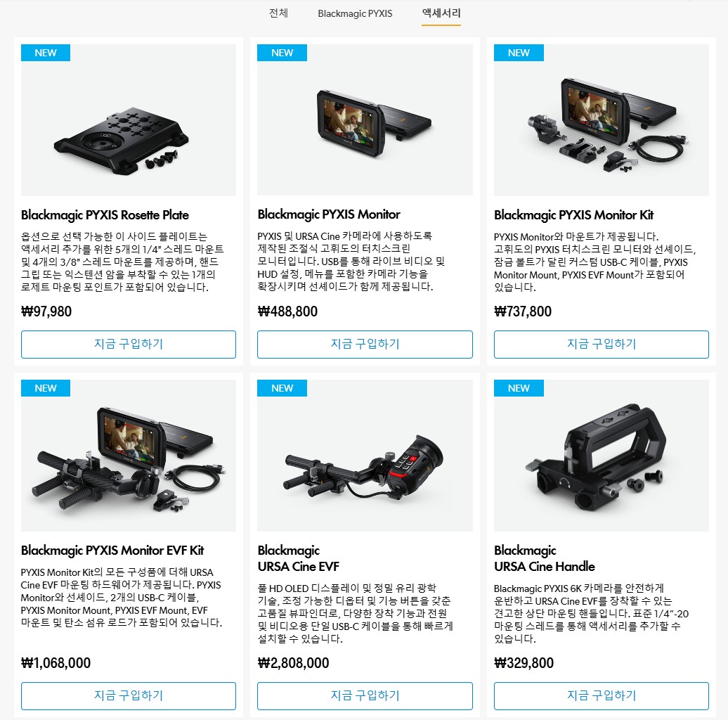Click NEW badge on Rosette Plate card
This screenshot has width=728, height=720.
46,53
